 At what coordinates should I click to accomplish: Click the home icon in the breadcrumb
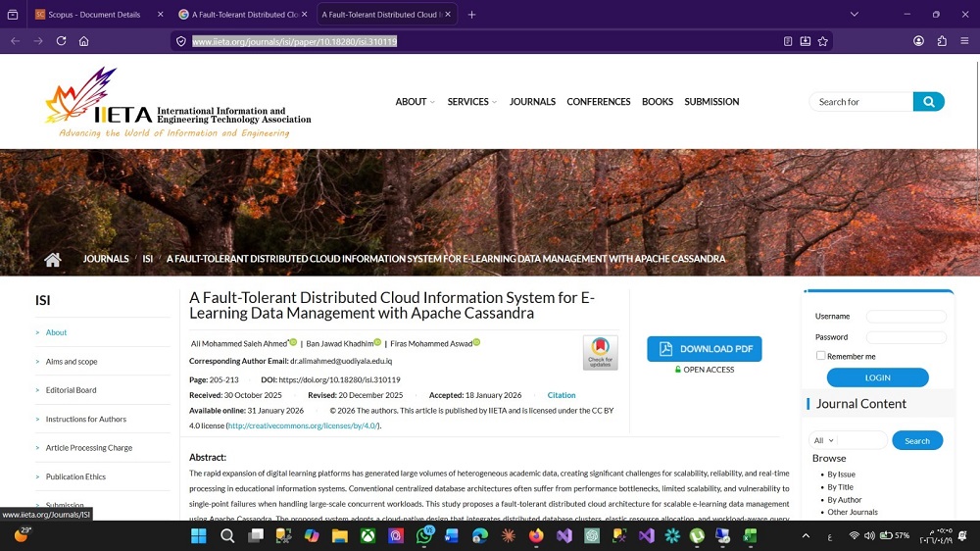pos(53,259)
